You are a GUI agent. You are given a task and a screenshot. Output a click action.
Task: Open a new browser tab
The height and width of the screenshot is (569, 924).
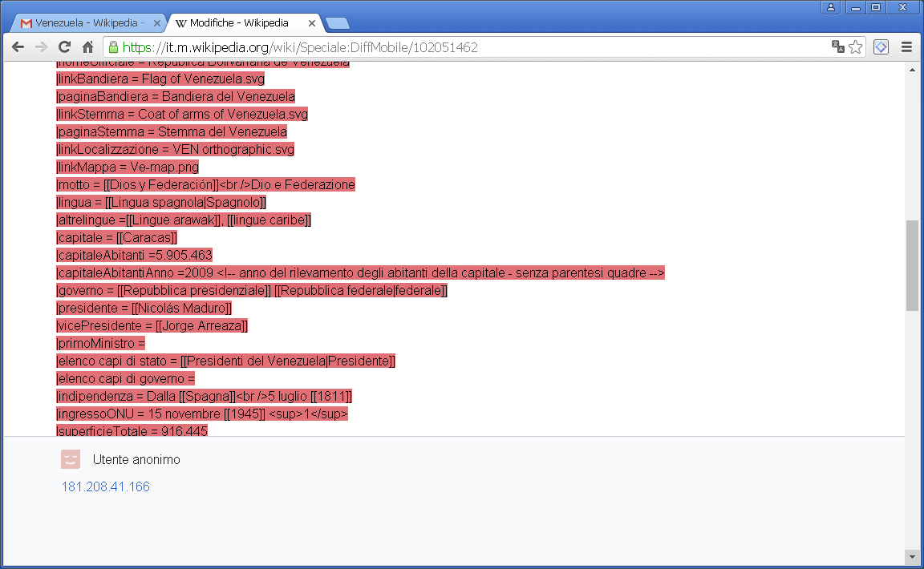tap(337, 23)
